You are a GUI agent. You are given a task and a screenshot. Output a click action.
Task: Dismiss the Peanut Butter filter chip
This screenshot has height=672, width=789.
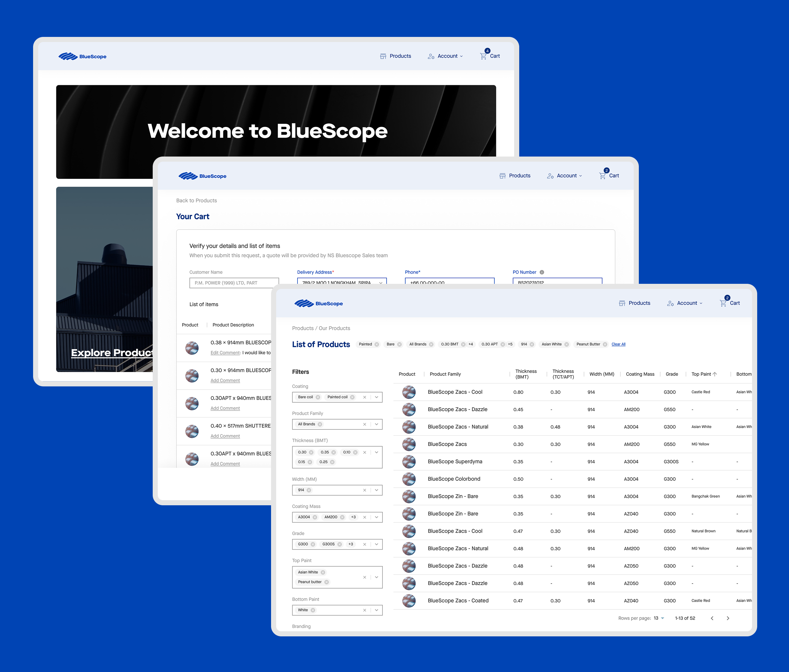[x=605, y=344]
